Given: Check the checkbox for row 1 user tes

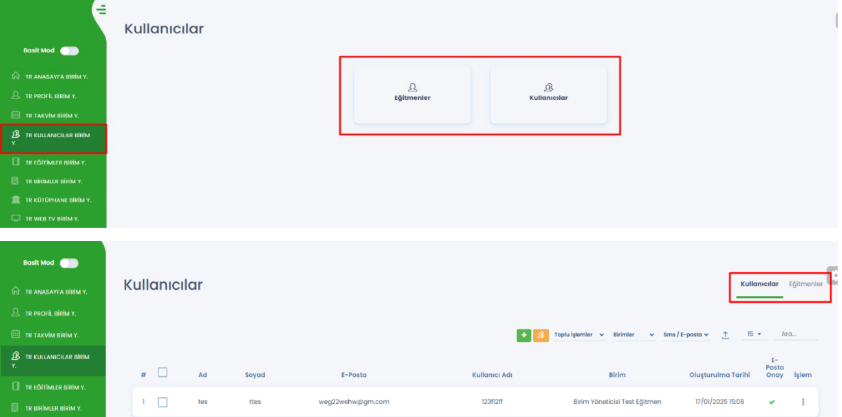Looking at the screenshot, I should tap(162, 401).
